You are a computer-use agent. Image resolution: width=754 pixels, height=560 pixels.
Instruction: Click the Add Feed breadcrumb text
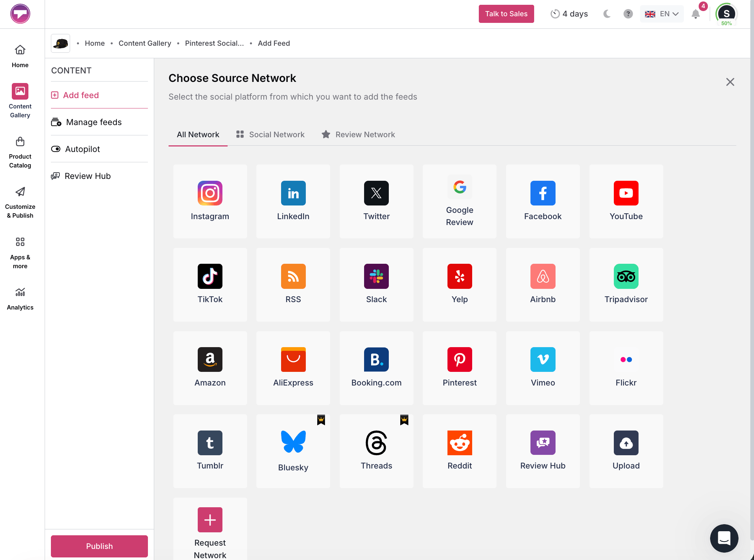(274, 44)
